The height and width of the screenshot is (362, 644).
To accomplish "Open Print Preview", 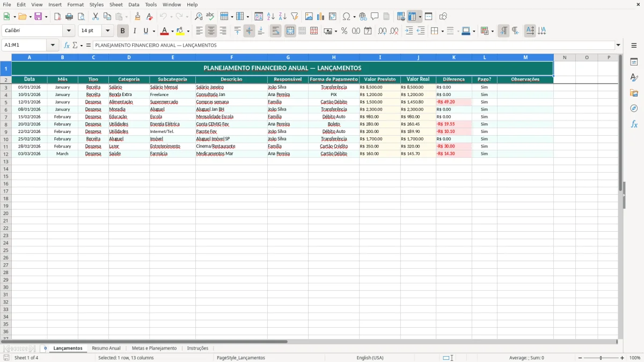I will tap(81, 17).
